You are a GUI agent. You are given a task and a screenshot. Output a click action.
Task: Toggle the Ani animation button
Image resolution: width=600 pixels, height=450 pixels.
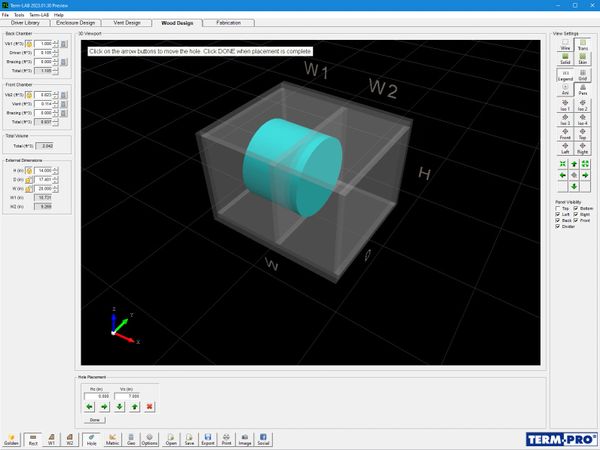(x=565, y=90)
